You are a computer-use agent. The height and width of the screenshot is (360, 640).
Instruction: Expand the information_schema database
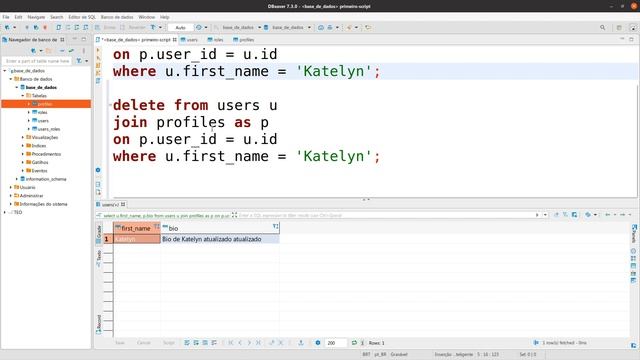tap(17, 179)
